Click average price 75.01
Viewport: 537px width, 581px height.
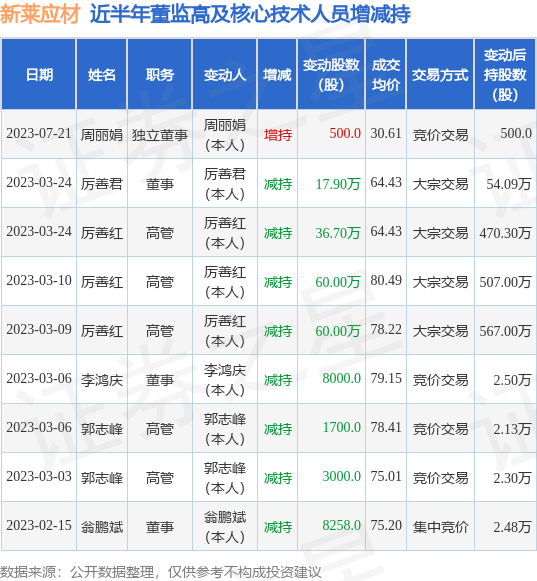click(x=386, y=477)
